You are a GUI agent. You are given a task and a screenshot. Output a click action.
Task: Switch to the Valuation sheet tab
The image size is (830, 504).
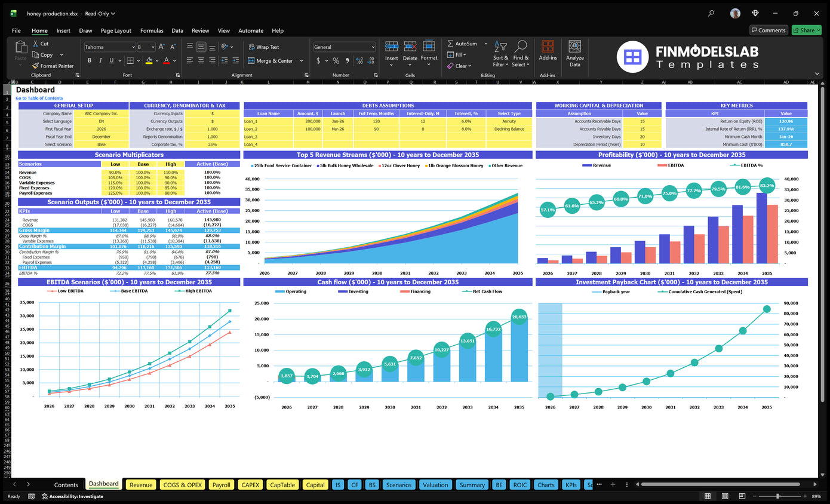click(435, 485)
